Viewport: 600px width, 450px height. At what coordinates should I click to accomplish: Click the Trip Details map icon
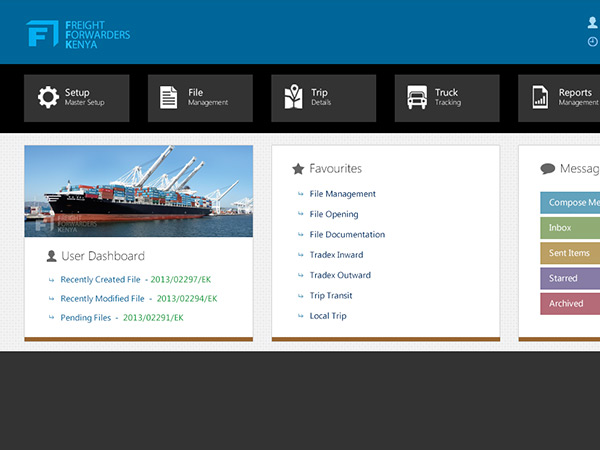[293, 97]
